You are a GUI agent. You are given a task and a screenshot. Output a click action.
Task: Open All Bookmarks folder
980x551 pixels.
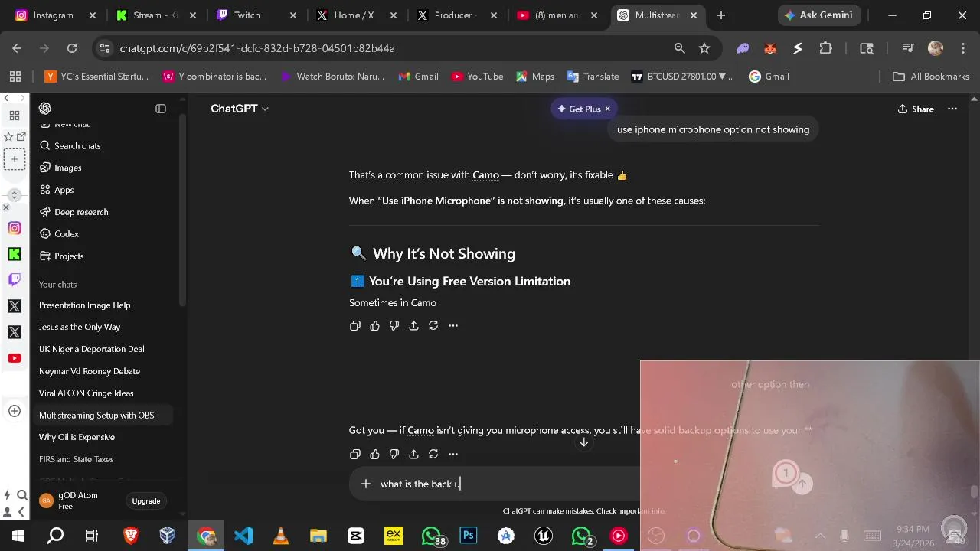point(931,77)
